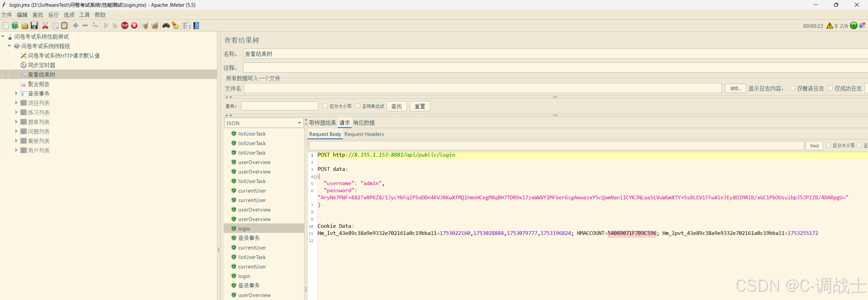
Task: Expand the 用户列表 tree node
Action: click(16, 150)
